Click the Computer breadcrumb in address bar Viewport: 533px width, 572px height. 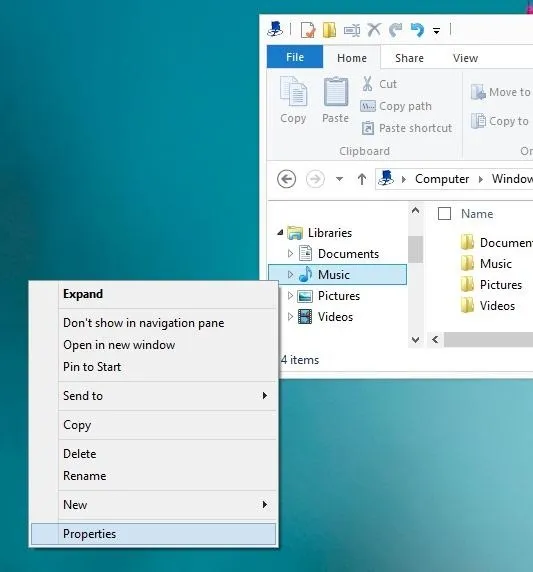pyautogui.click(x=442, y=179)
